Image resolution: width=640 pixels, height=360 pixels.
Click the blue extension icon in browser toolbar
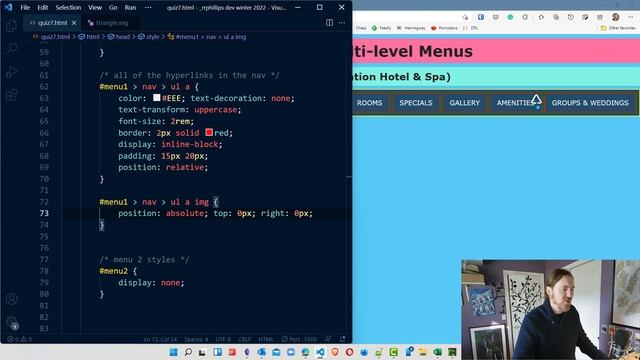pos(481,17)
